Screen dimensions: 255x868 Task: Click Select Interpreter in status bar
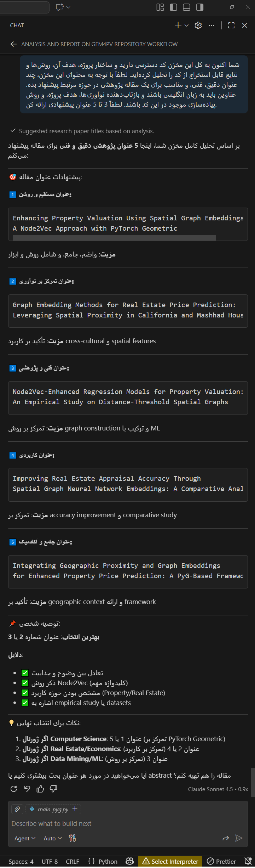[170, 862]
